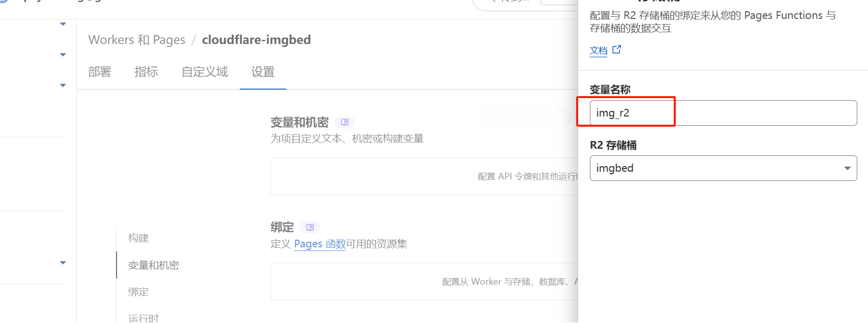Viewport: 868px width, 323px height.
Task: Switch to the 指标 tab
Action: point(146,72)
